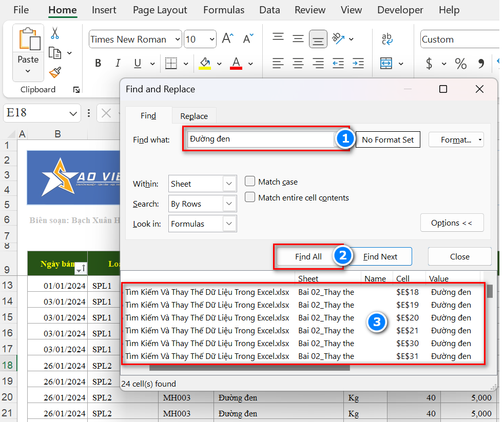
Task: Click the Find All button
Action: (x=308, y=256)
